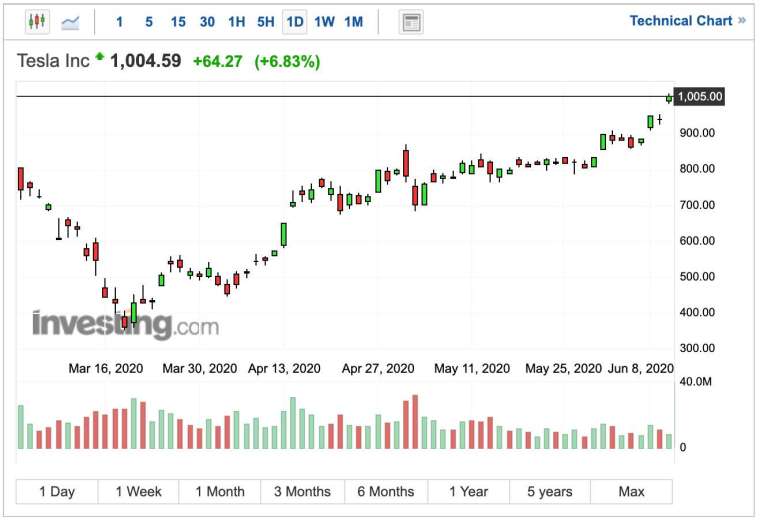The height and width of the screenshot is (524, 760).
Task: Set the 15 minute interval
Action: (178, 22)
